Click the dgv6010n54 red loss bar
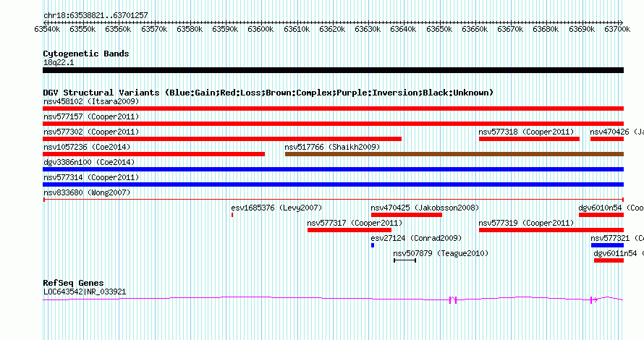The height and width of the screenshot is (340, 644). (601, 215)
